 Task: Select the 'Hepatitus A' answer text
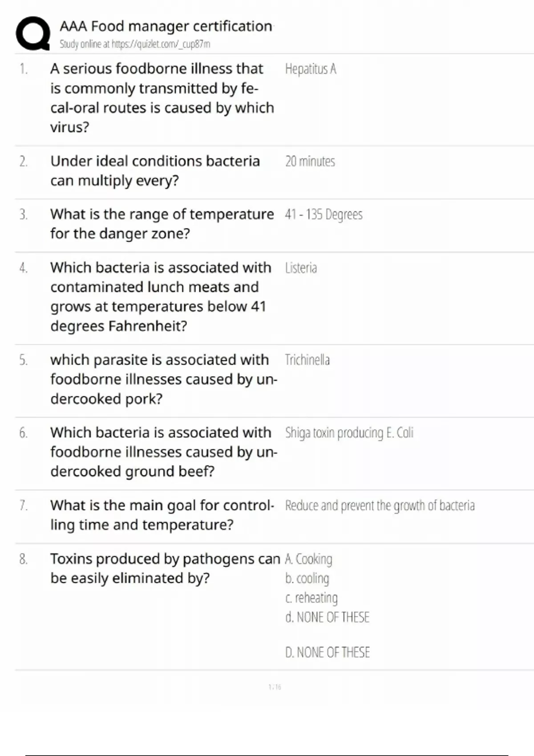pos(311,69)
